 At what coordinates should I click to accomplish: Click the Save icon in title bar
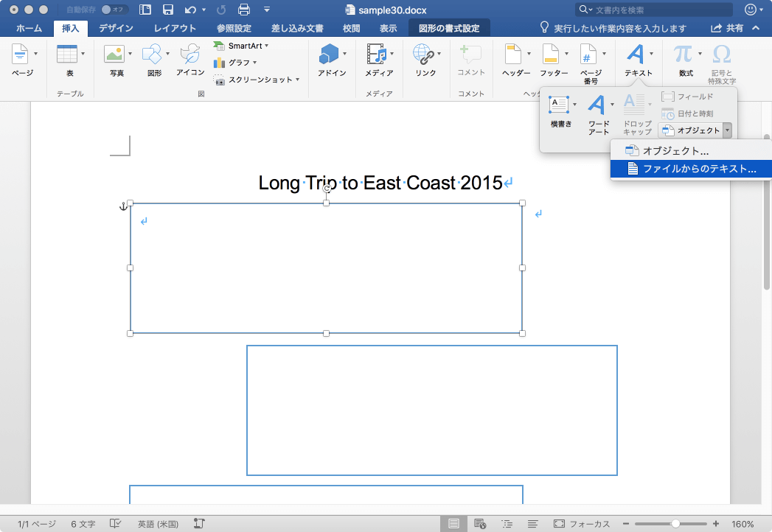pos(168,10)
